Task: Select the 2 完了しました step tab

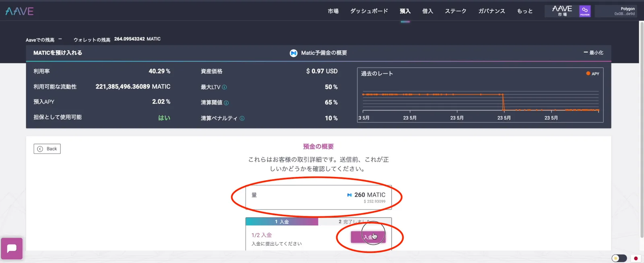Action: [x=355, y=222]
